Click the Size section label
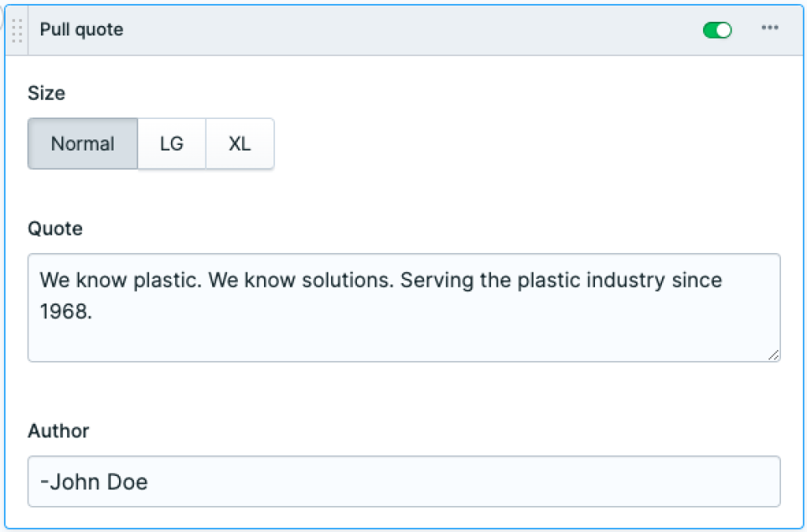Screen dimensions: 807x532 point(46,93)
